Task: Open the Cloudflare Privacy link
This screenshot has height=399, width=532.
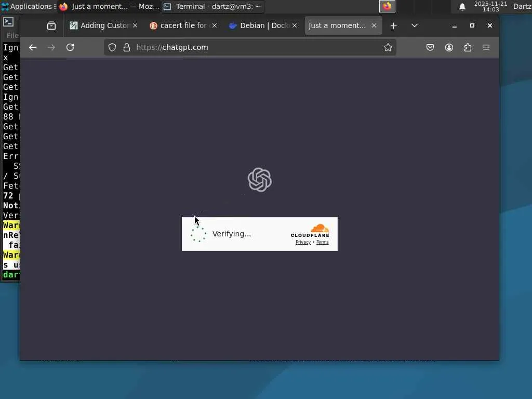Action: coord(303,242)
